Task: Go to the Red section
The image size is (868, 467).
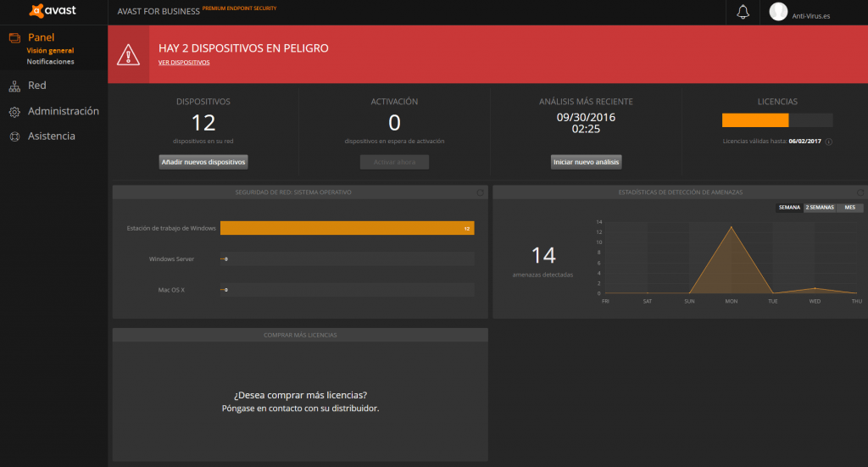Action: point(37,86)
